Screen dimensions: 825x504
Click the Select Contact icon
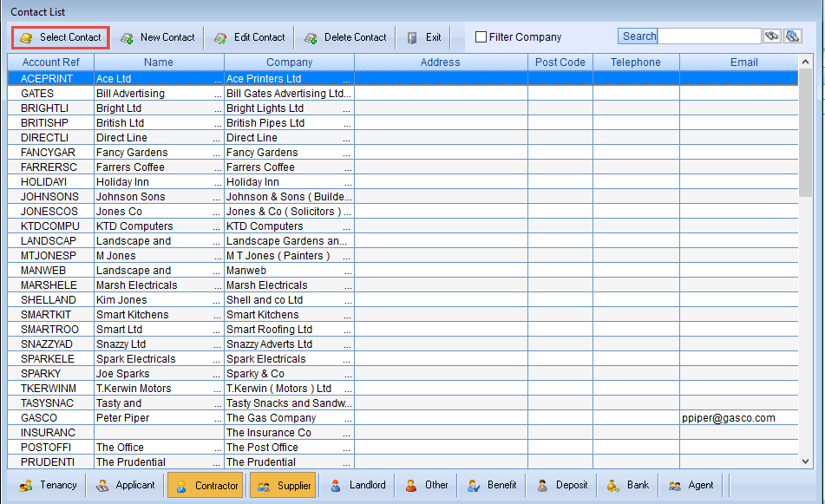point(26,38)
